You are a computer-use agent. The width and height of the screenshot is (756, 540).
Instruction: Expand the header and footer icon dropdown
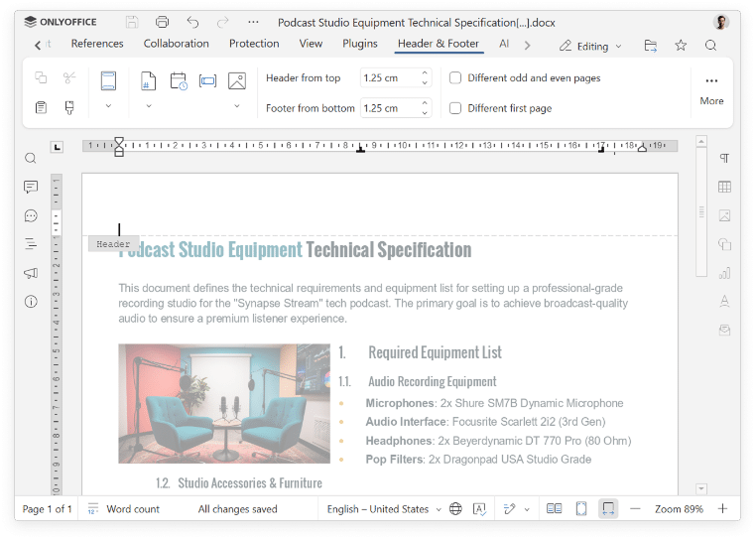click(108, 105)
